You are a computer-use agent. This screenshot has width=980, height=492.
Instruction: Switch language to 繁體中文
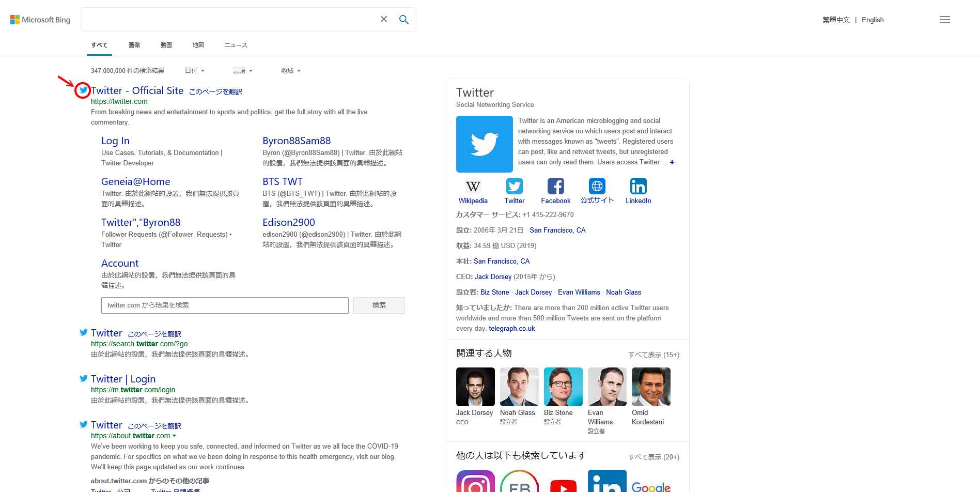tap(836, 20)
